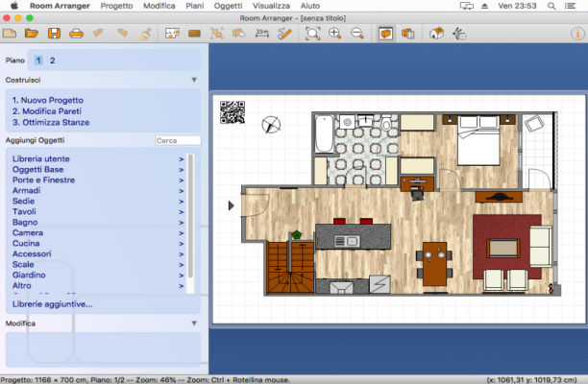
Task: Click the new project toolbar icon
Action: pos(10,34)
